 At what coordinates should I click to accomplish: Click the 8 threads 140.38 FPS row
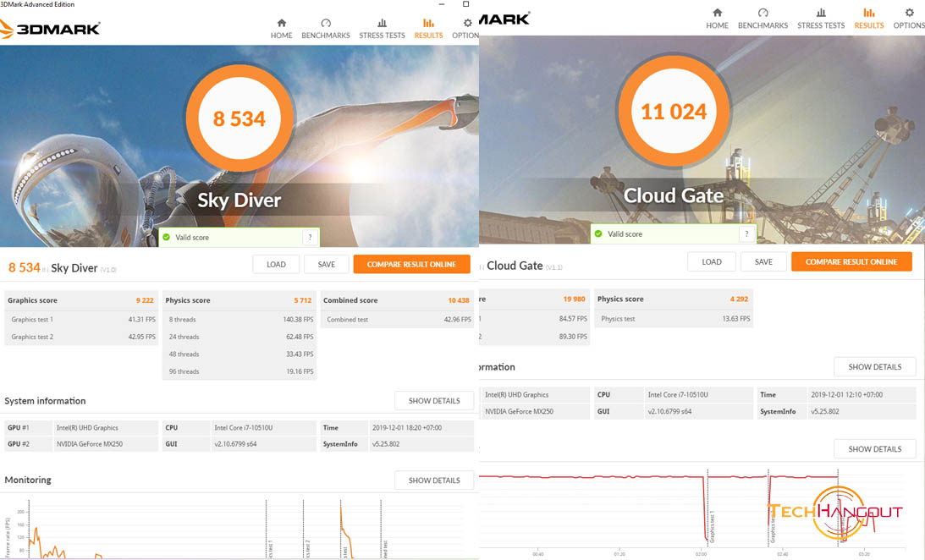pos(240,320)
